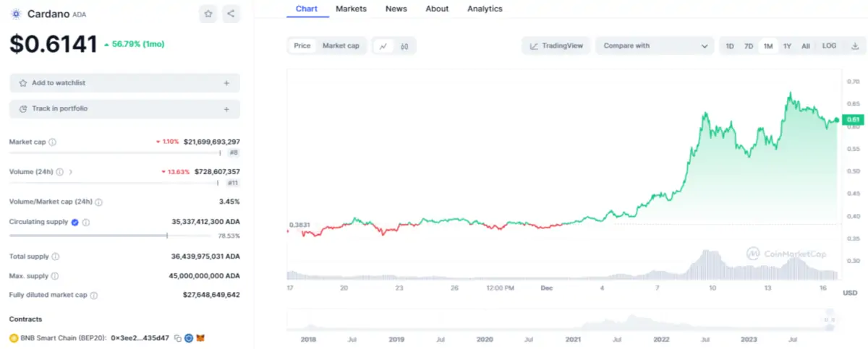Viewport: 868px width, 349px height.
Task: Open the Analytics tab
Action: (485, 9)
